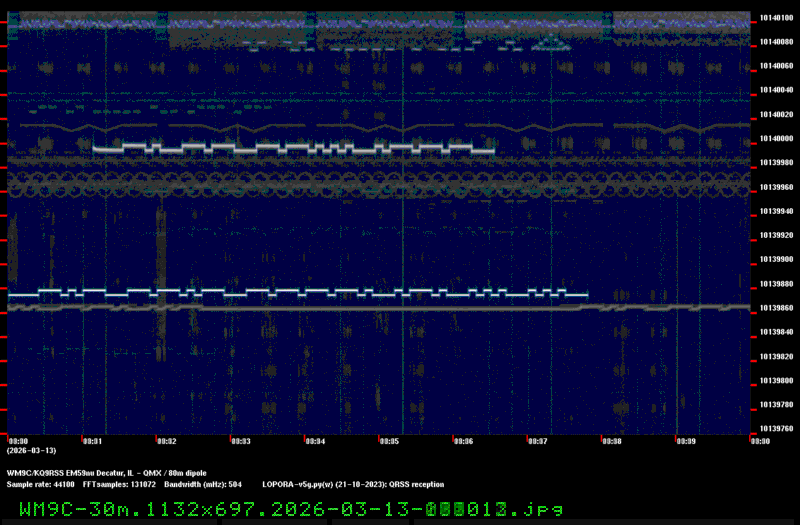Image resolution: width=800 pixels, height=525 pixels.
Task: Select the 10140060 frequency scale value
Action: point(776,66)
